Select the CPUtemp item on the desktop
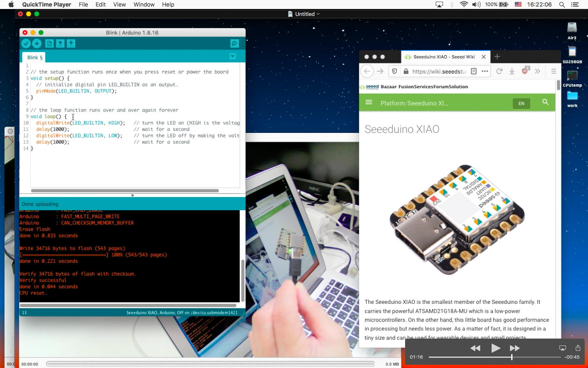Image resolution: width=588 pixels, height=368 pixels. coord(572,79)
